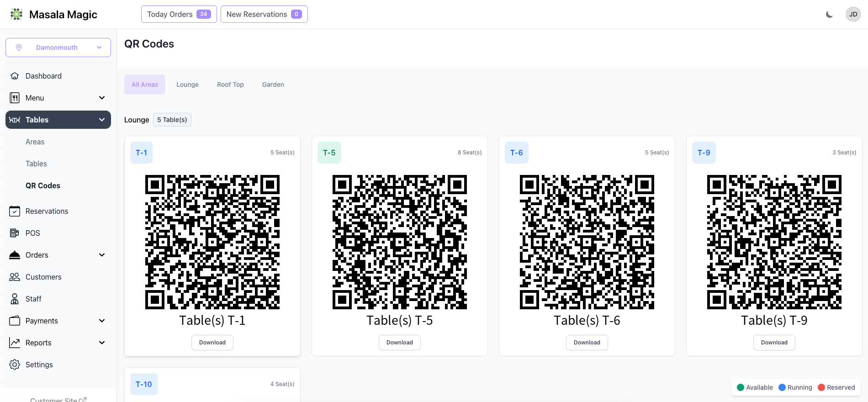Viewport: 868px width, 402px height.
Task: Click the T-5 QR code image
Action: (x=400, y=242)
